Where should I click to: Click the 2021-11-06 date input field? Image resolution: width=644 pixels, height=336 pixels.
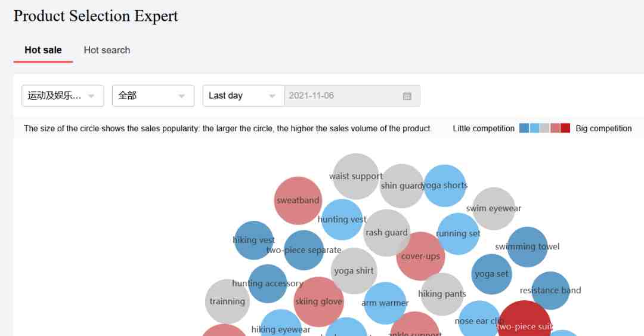pyautogui.click(x=352, y=96)
